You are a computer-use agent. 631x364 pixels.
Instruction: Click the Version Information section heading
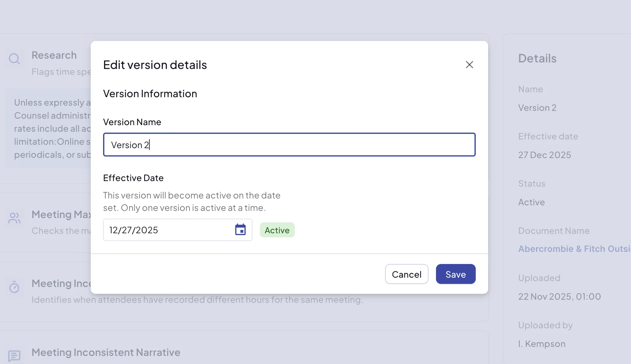coord(150,94)
